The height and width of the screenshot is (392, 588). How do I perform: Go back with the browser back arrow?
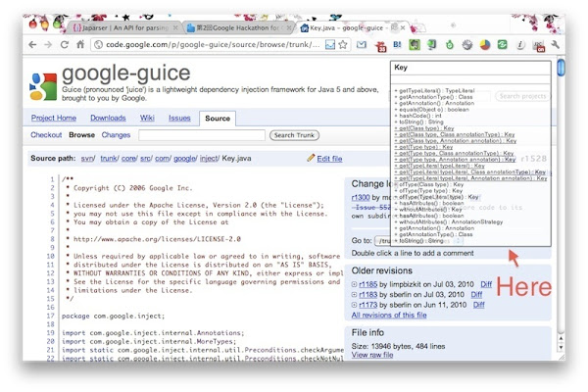pyautogui.click(x=32, y=45)
